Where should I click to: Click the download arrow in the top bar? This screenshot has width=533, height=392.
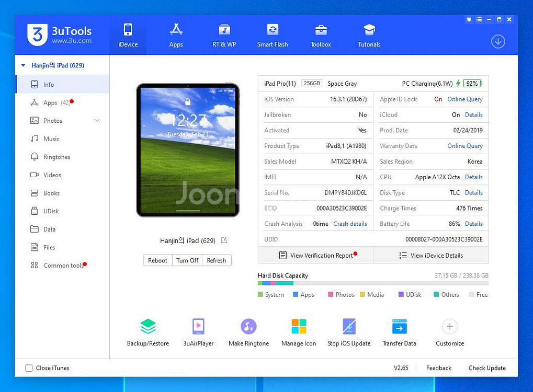[497, 41]
